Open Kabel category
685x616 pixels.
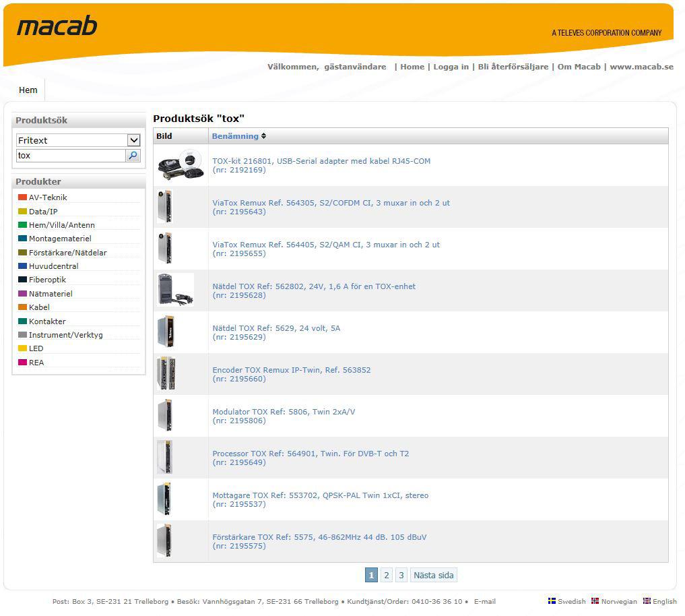(39, 307)
